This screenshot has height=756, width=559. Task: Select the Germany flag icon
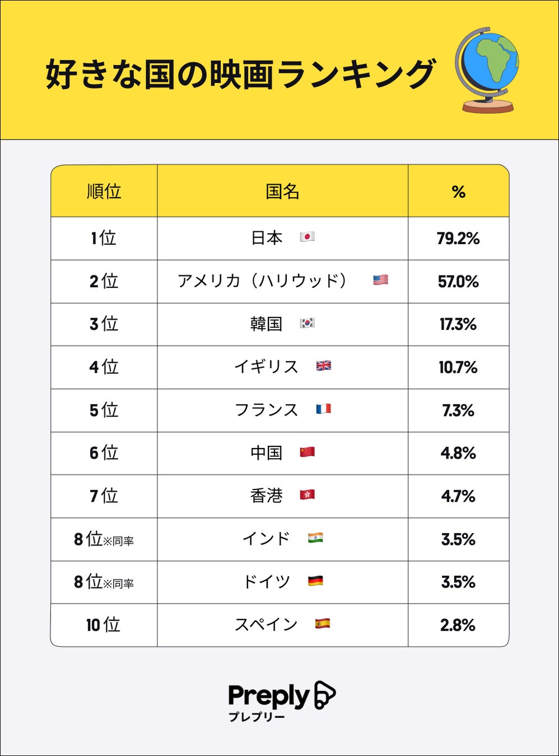[315, 581]
